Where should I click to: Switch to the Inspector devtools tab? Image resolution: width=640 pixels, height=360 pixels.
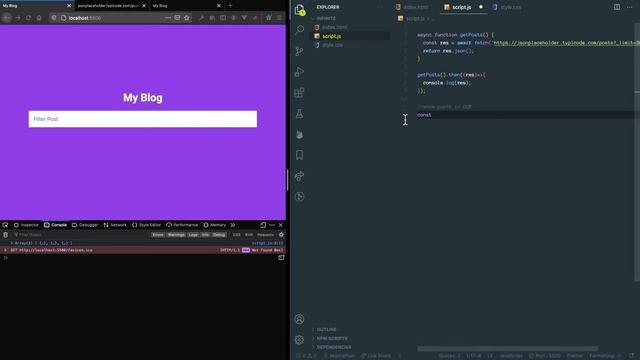coord(26,225)
